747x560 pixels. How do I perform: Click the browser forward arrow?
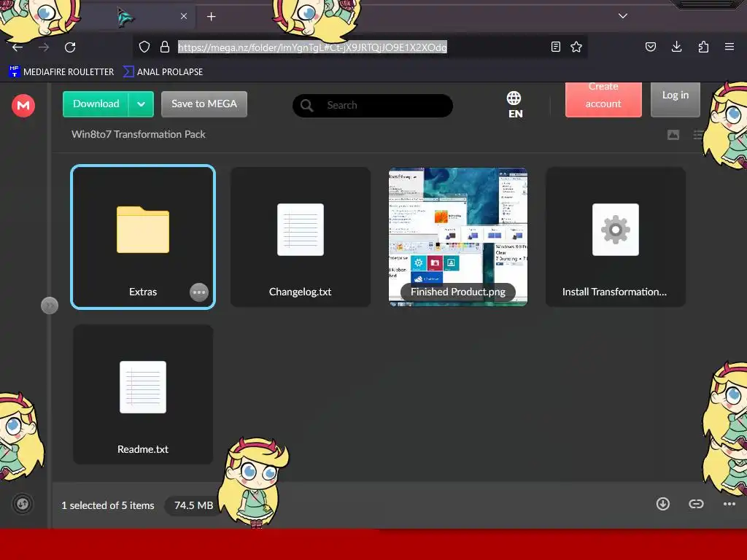pyautogui.click(x=44, y=47)
